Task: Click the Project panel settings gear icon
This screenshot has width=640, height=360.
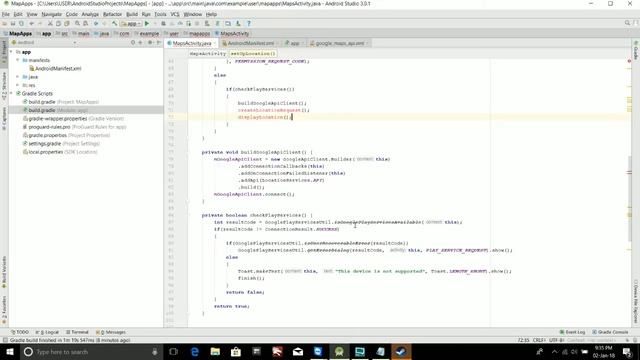Action: pyautogui.click(x=150, y=42)
